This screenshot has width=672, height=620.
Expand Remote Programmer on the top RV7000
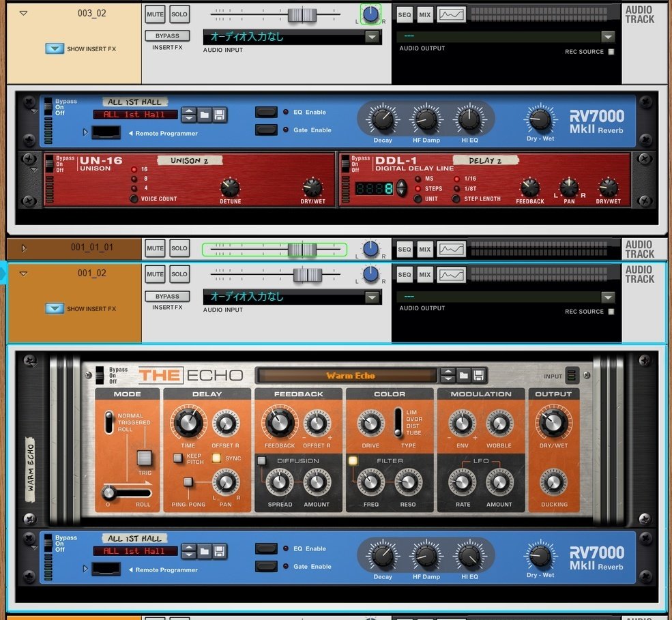(85, 132)
